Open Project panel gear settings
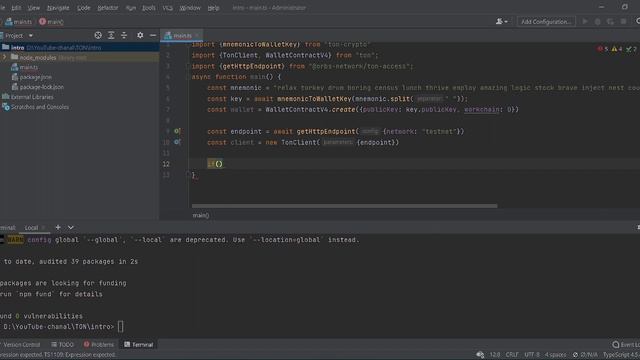This screenshot has height=360, width=640. point(140,36)
